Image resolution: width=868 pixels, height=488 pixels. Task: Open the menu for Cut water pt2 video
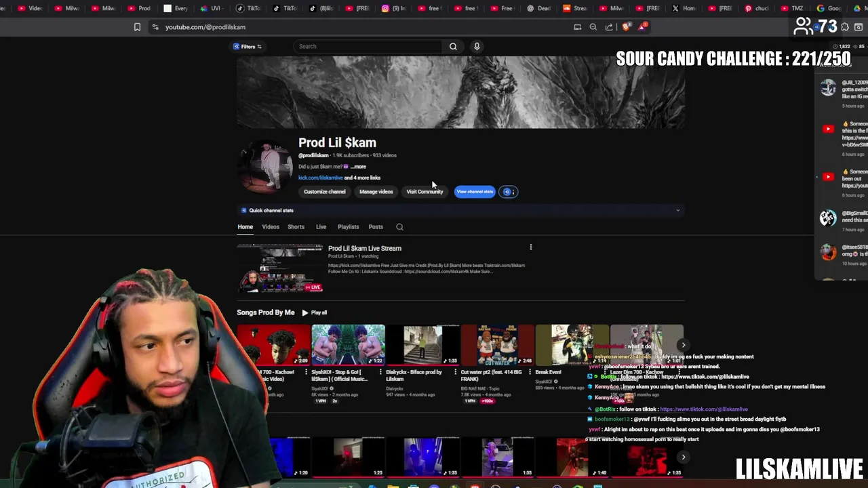(x=530, y=372)
